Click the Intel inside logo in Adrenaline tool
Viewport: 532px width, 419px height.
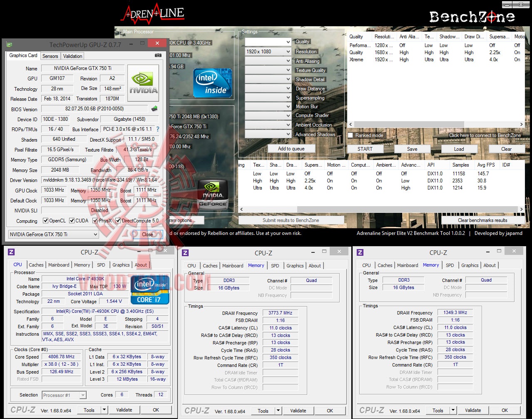click(212, 83)
